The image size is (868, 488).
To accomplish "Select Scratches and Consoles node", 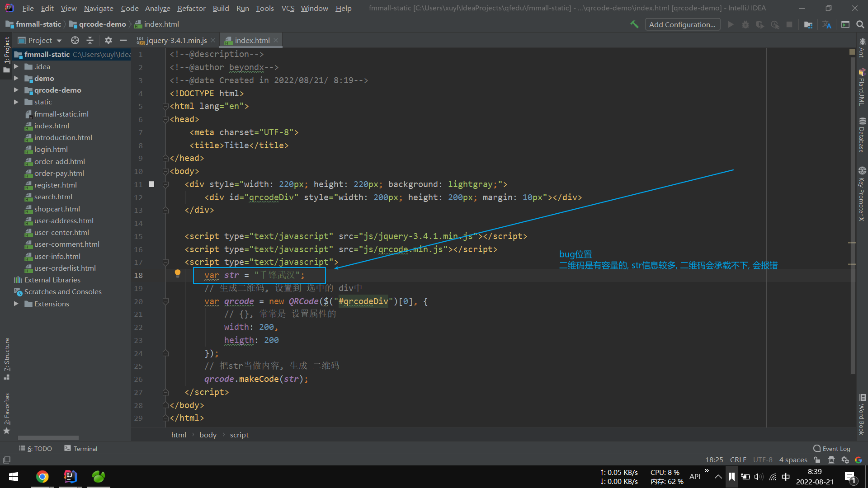I will [63, 291].
